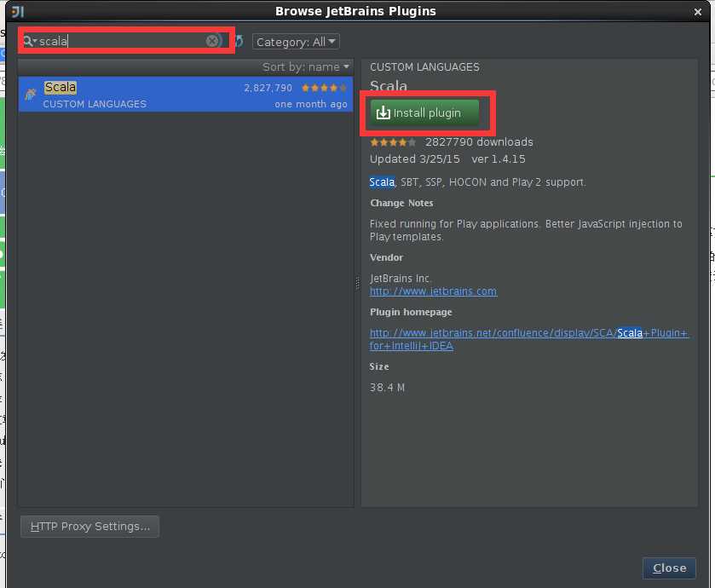This screenshot has width=715, height=588.
Task: Click the 2,827,790 download count in list
Action: 268,88
